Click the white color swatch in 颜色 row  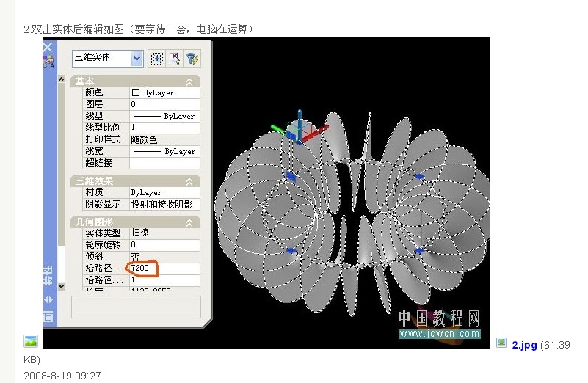[136, 92]
